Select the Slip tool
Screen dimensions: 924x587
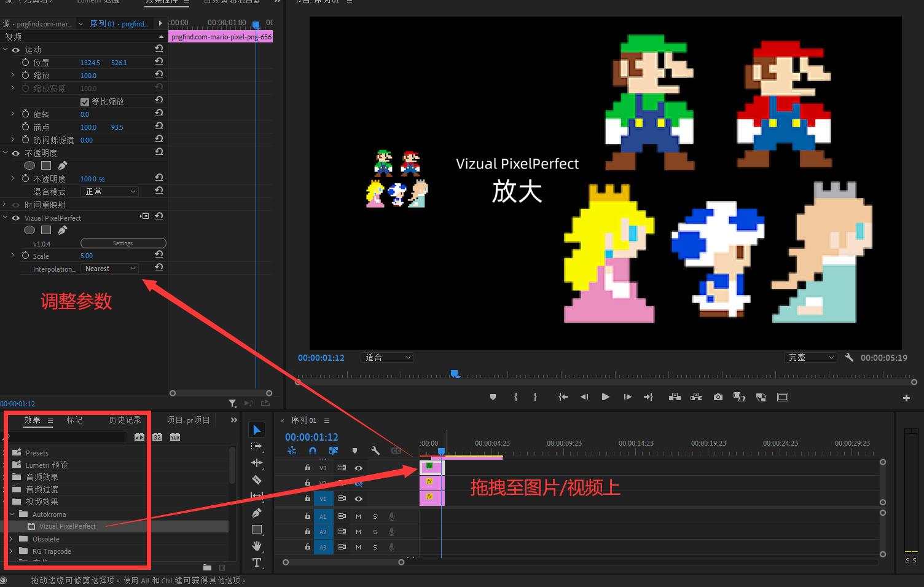pos(257,495)
